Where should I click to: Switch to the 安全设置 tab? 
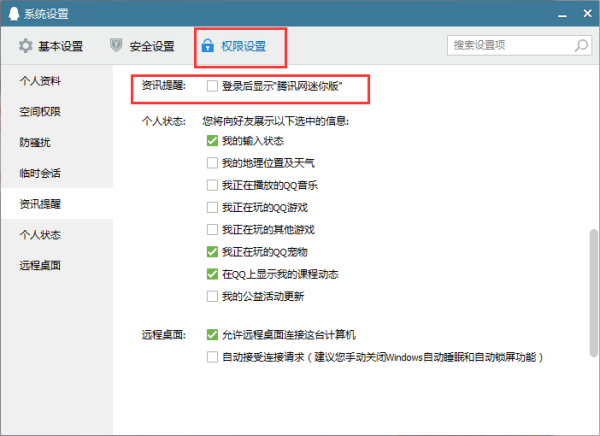click(x=142, y=46)
